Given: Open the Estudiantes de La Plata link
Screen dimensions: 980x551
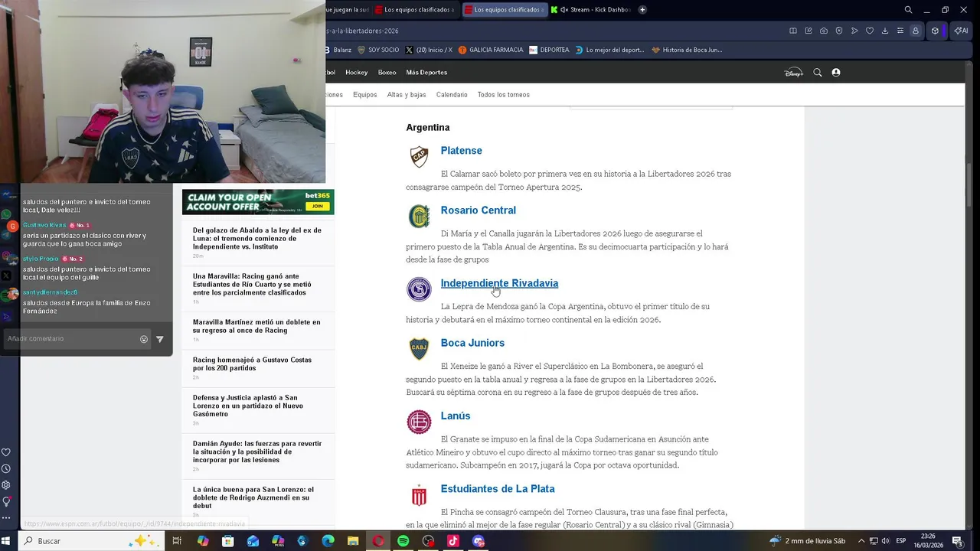Looking at the screenshot, I should pyautogui.click(x=498, y=489).
